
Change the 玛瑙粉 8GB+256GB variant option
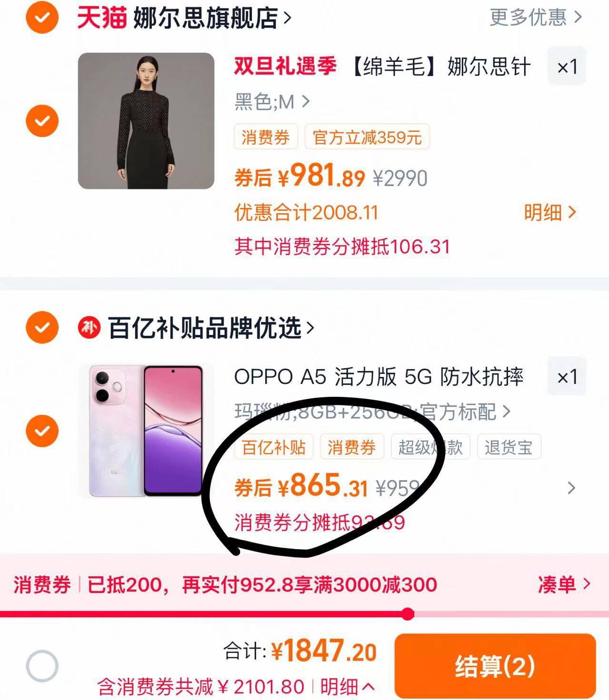coord(372,412)
